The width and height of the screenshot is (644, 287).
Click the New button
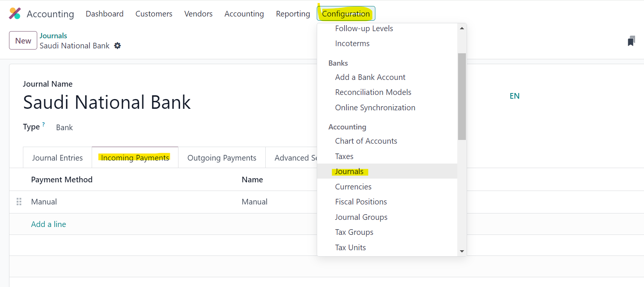[x=23, y=41]
